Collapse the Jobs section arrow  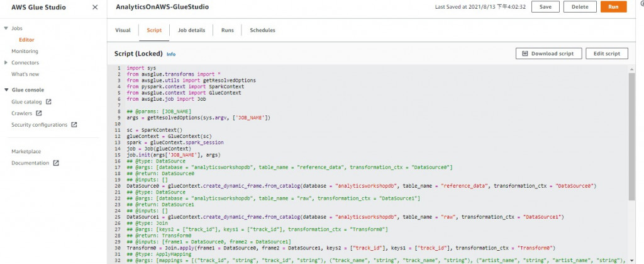[x=6, y=28]
